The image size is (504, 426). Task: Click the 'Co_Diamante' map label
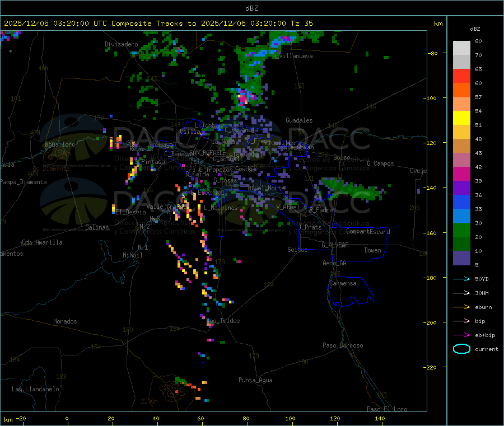click(51, 168)
